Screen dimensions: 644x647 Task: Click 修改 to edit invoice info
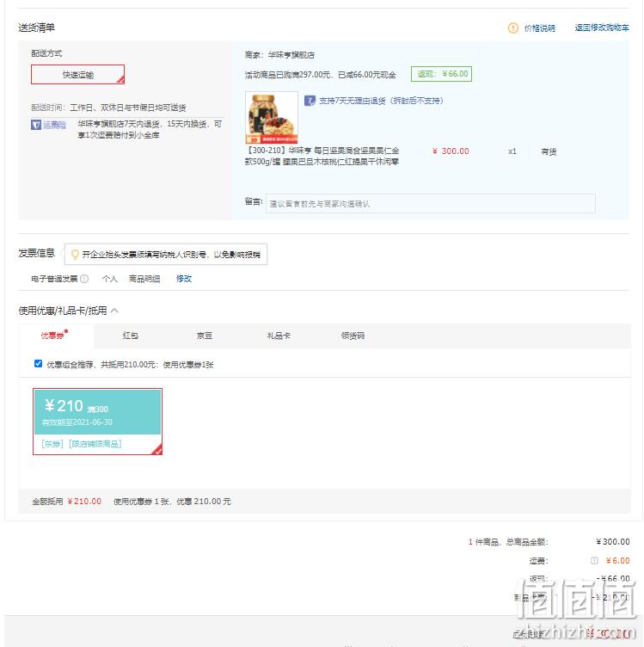(183, 279)
